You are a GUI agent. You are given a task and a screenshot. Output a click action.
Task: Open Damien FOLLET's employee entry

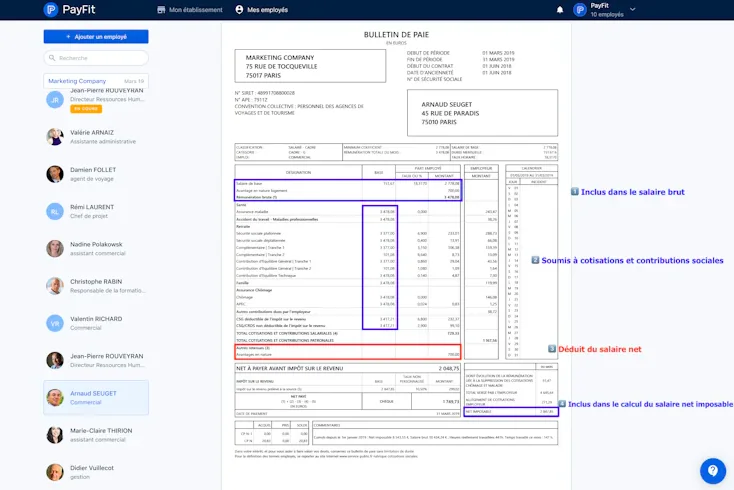(x=93, y=174)
